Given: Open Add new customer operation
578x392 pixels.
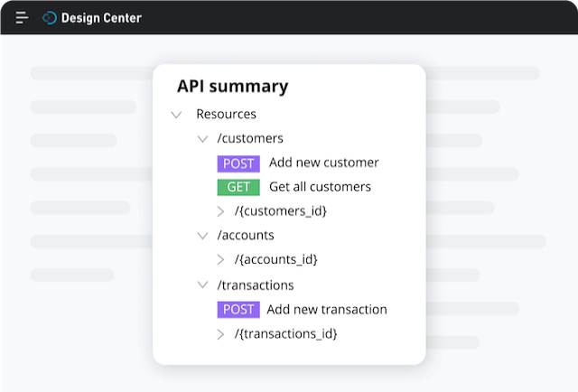Looking at the screenshot, I should [x=323, y=163].
